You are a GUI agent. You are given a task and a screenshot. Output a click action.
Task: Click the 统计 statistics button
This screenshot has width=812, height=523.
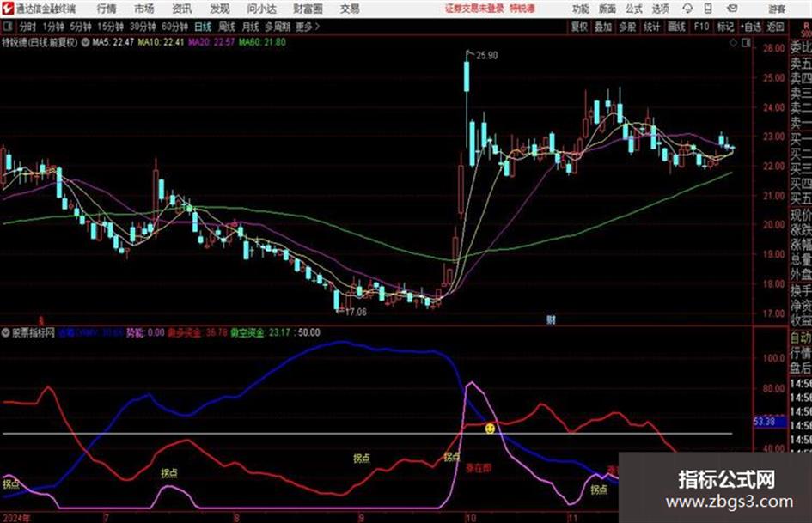pyautogui.click(x=651, y=27)
